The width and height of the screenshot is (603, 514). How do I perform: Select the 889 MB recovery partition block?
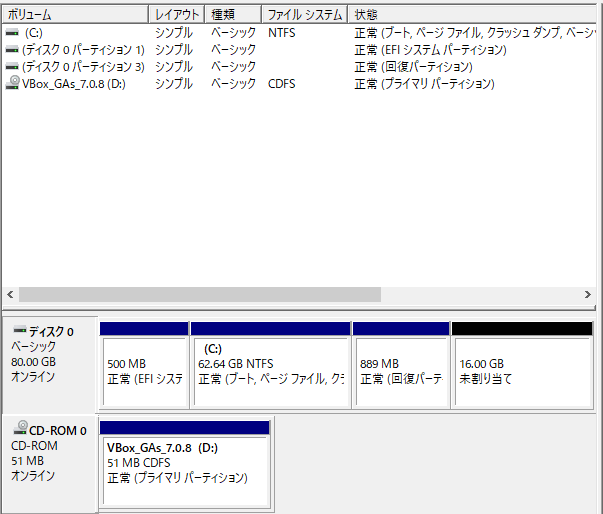(x=401, y=365)
